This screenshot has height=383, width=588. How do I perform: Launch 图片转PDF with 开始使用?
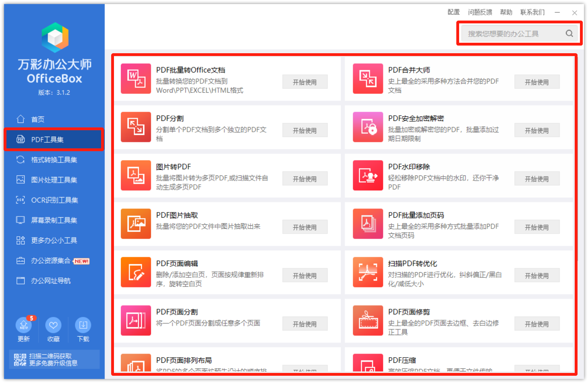(305, 179)
